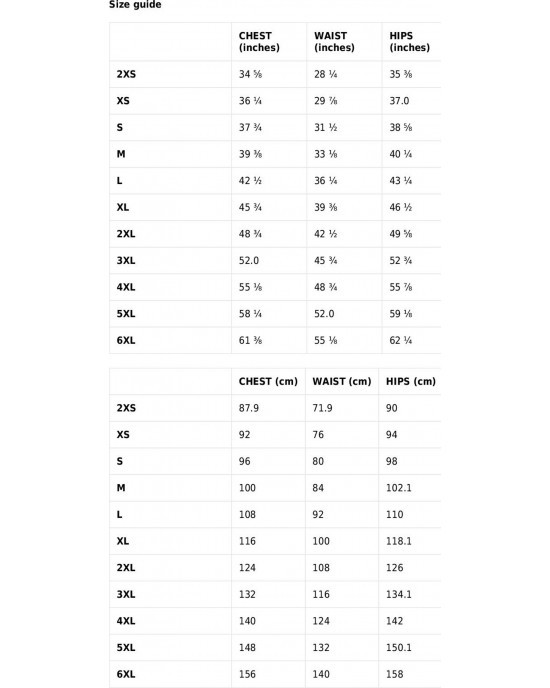Screen dimensions: 550x688
Task: Click the 3XL hips value 134.1
Action: (x=399, y=595)
